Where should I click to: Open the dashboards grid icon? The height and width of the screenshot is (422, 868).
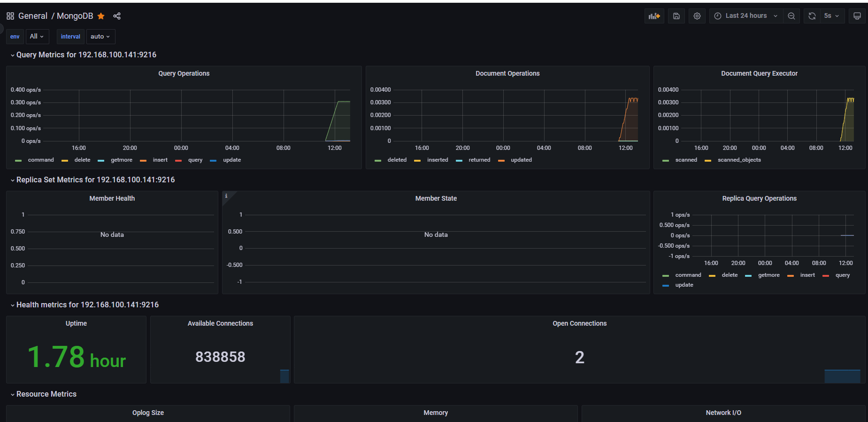tap(10, 16)
